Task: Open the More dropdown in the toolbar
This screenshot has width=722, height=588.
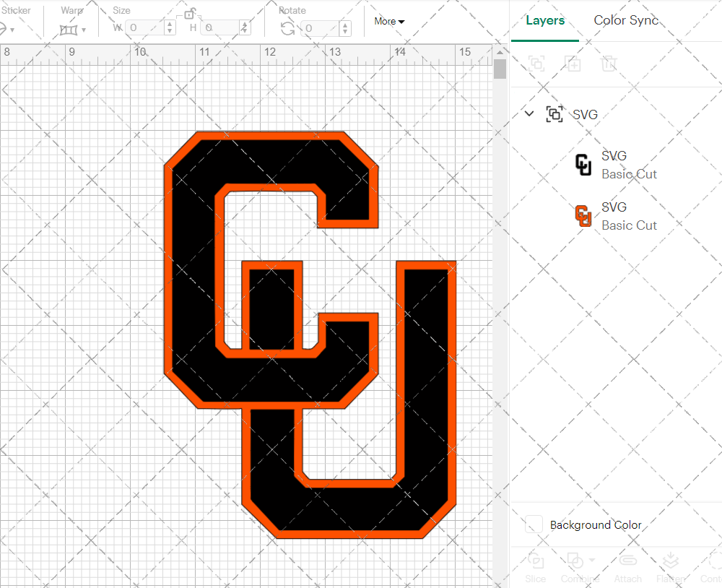Action: click(388, 21)
